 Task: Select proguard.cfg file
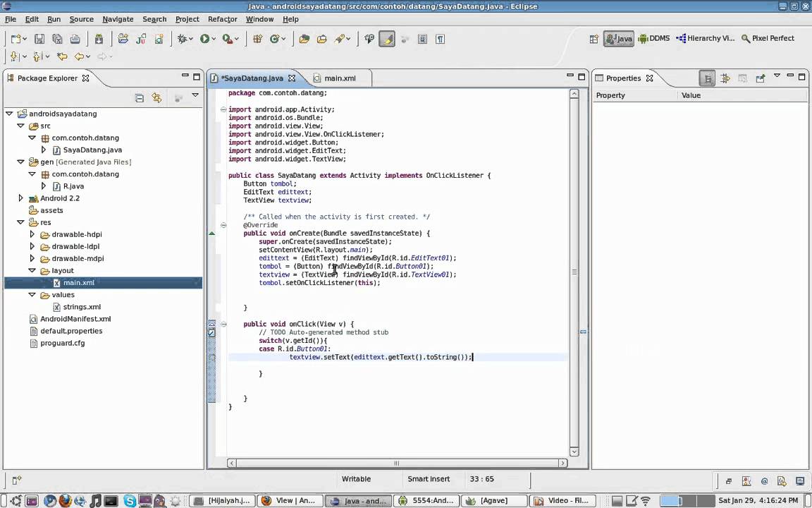[62, 343]
